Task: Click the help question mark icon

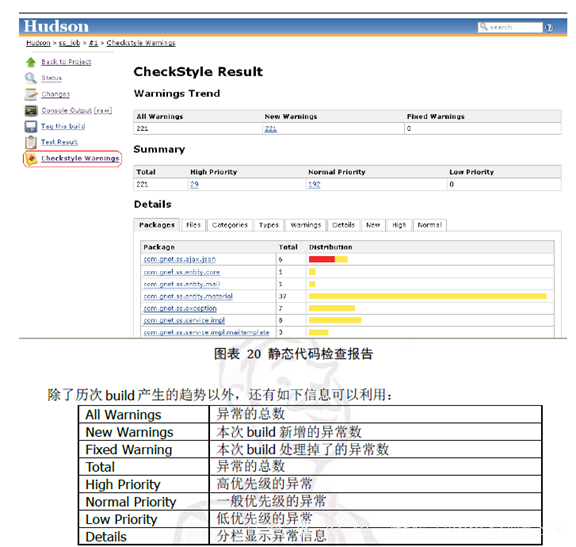Action: 549,28
